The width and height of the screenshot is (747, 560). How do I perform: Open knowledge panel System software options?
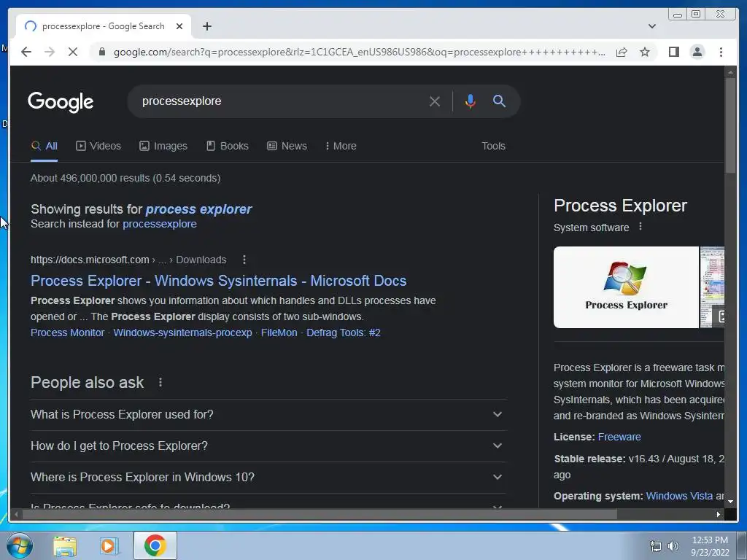640,227
